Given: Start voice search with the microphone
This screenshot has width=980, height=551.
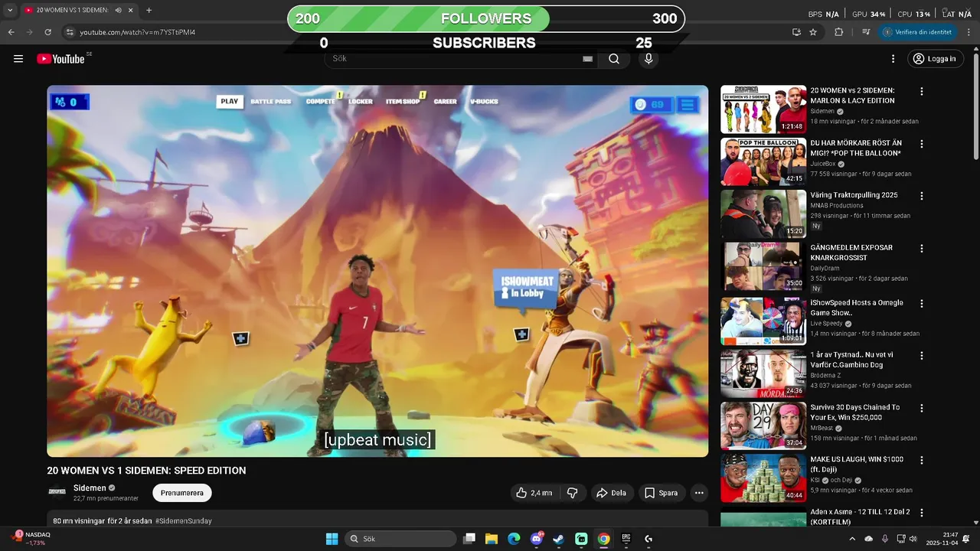Looking at the screenshot, I should (648, 59).
